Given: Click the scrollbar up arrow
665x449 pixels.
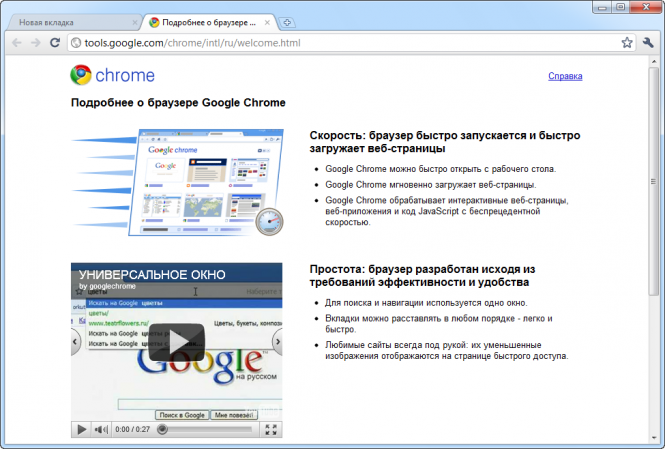Looking at the screenshot, I should (x=654, y=62).
